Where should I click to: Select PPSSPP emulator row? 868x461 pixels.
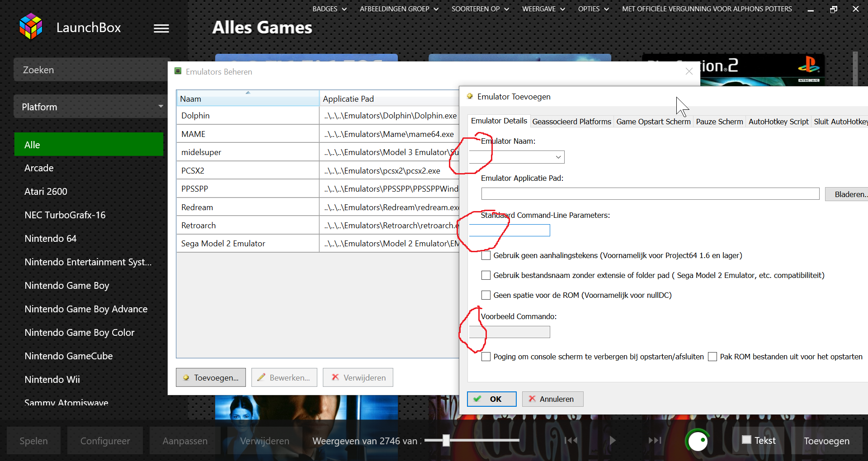(x=318, y=189)
